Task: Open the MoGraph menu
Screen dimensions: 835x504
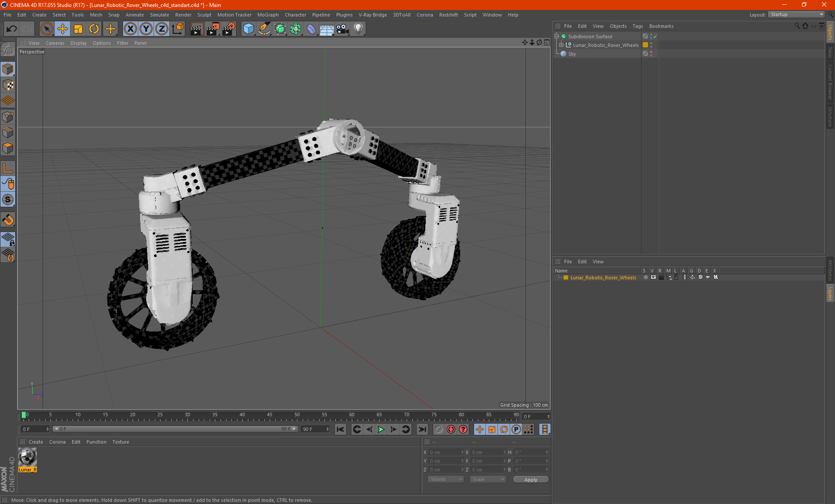Action: (x=271, y=14)
